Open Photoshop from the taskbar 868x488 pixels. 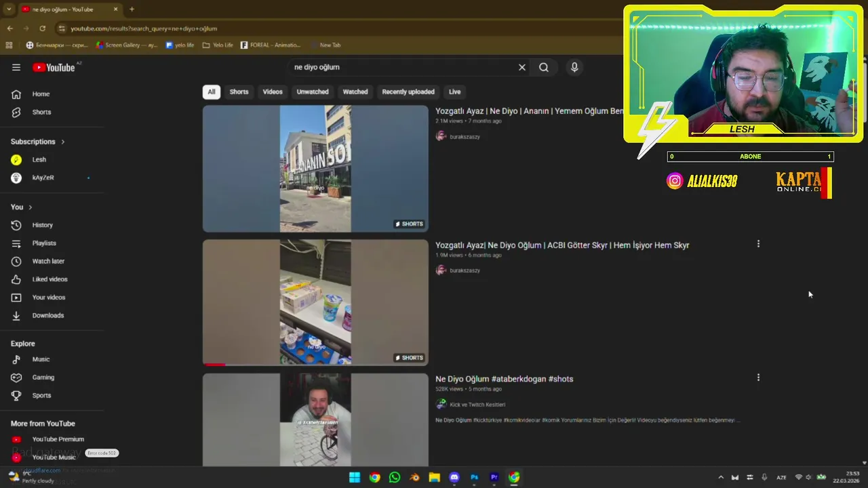(x=475, y=477)
